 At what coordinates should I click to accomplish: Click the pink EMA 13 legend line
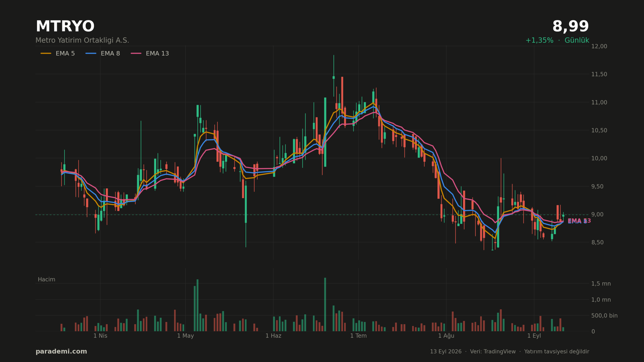(x=136, y=53)
